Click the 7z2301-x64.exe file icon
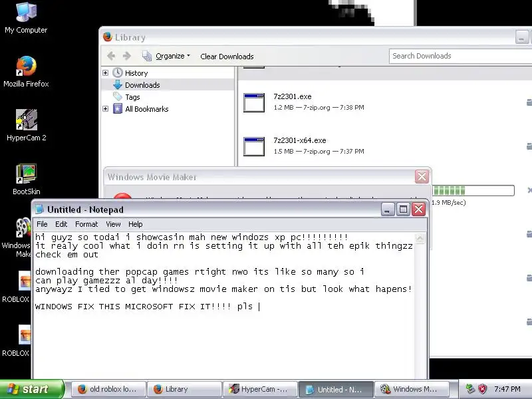Image resolution: width=532 pixels, height=399 pixels. click(x=254, y=146)
